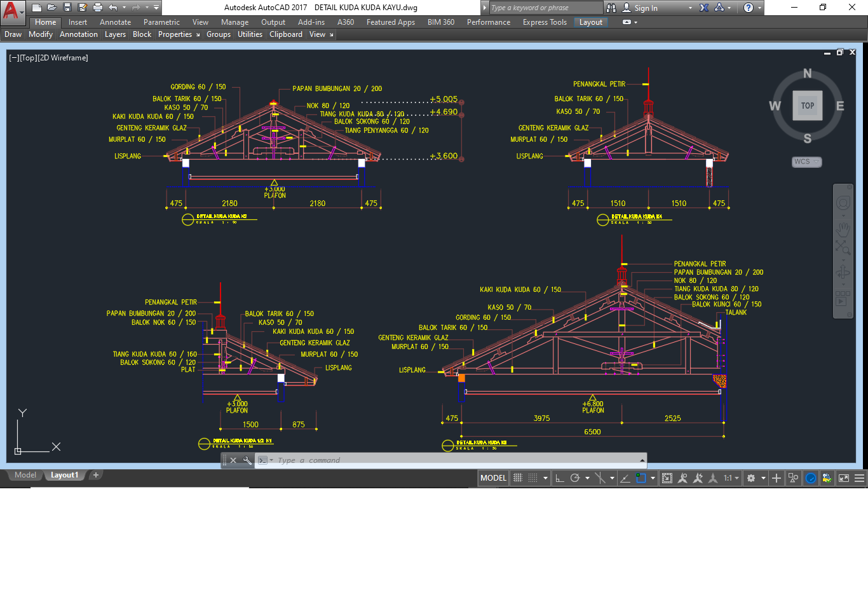868x611 pixels.
Task: Save the drawing with the floppy icon
Action: (x=67, y=8)
